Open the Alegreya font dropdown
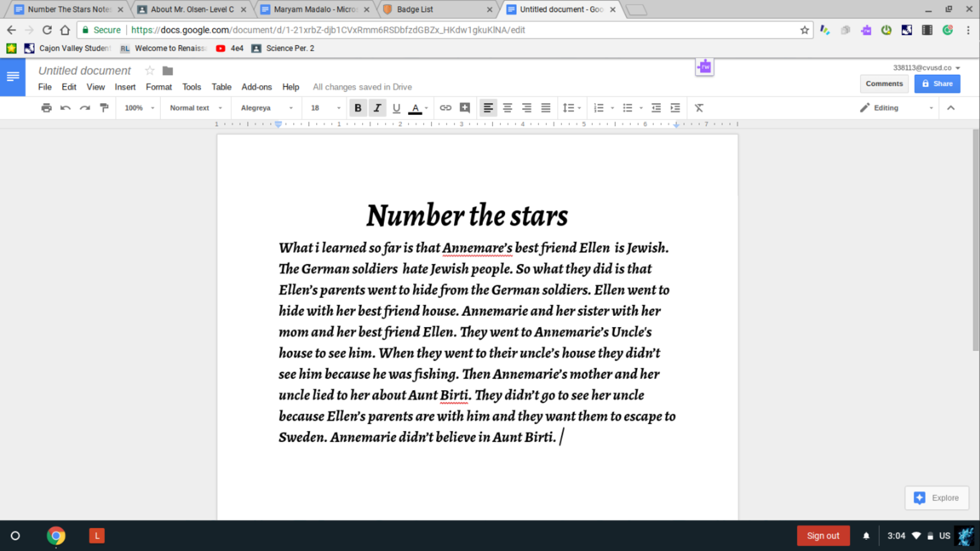Screen dimensions: 980x551 point(267,108)
